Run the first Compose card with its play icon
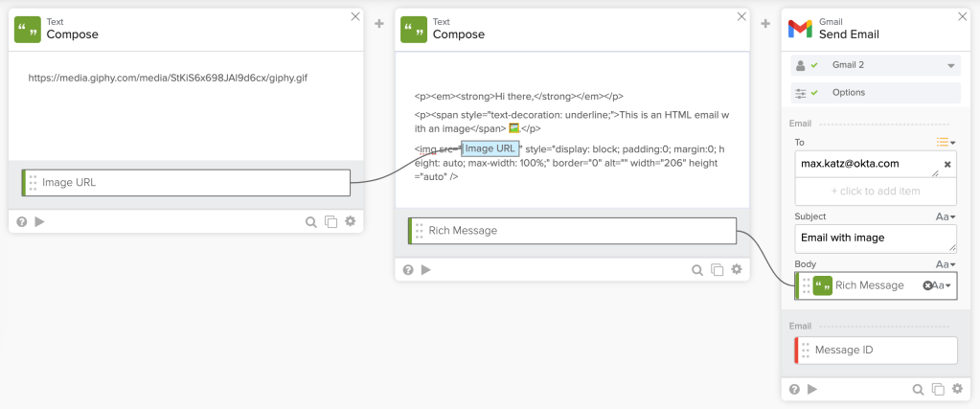Screen dimensions: 980x409 coord(40,221)
